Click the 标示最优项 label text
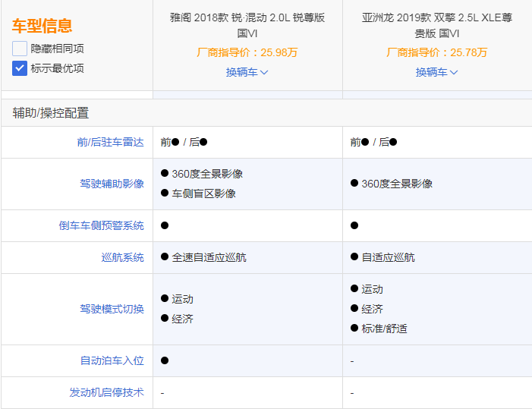Screen dimensions: 532x409 (x=58, y=68)
